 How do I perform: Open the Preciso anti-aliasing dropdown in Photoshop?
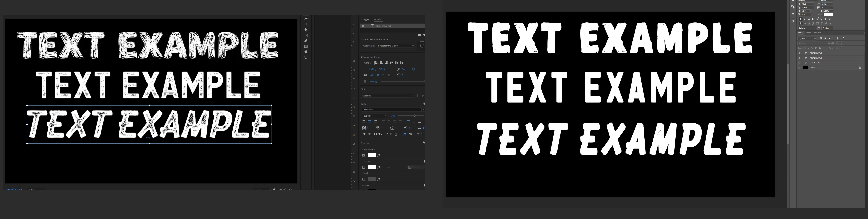(x=827, y=28)
